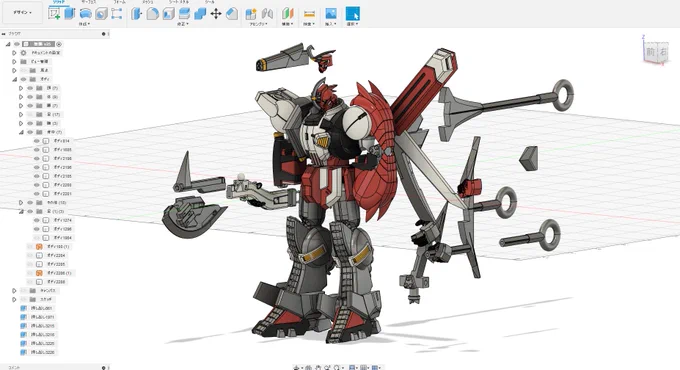Switch to the シートメタル tab
The image size is (680, 370).
pos(179,2)
